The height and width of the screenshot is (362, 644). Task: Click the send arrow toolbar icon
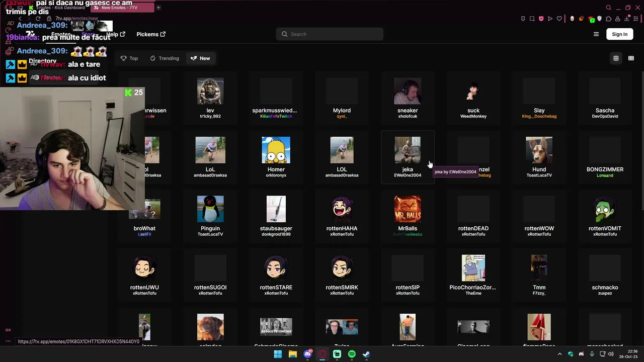550,19
